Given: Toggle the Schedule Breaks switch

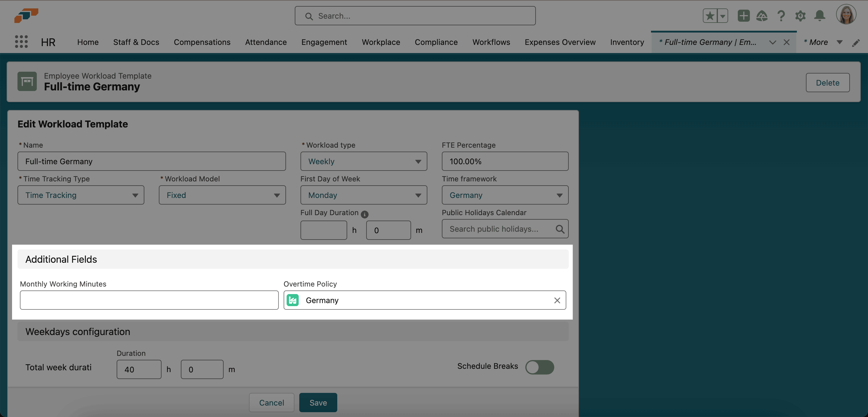Looking at the screenshot, I should point(539,367).
